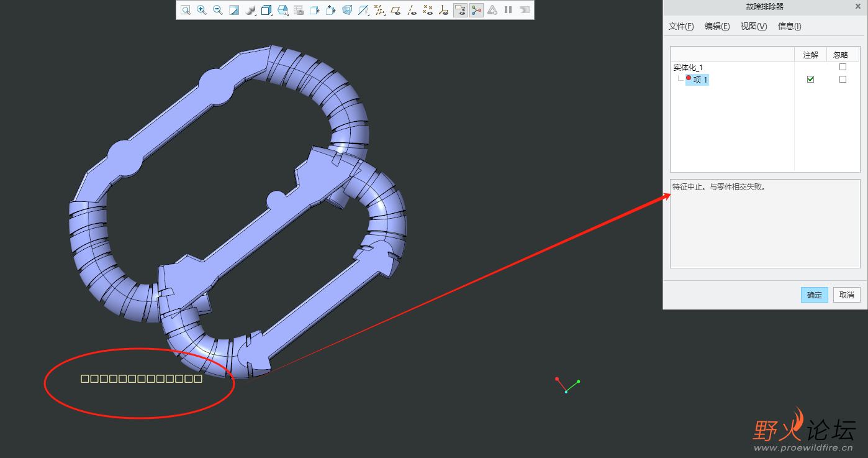The width and height of the screenshot is (868, 458).
Task: Click the Repaint screen icon
Action: pos(234,10)
